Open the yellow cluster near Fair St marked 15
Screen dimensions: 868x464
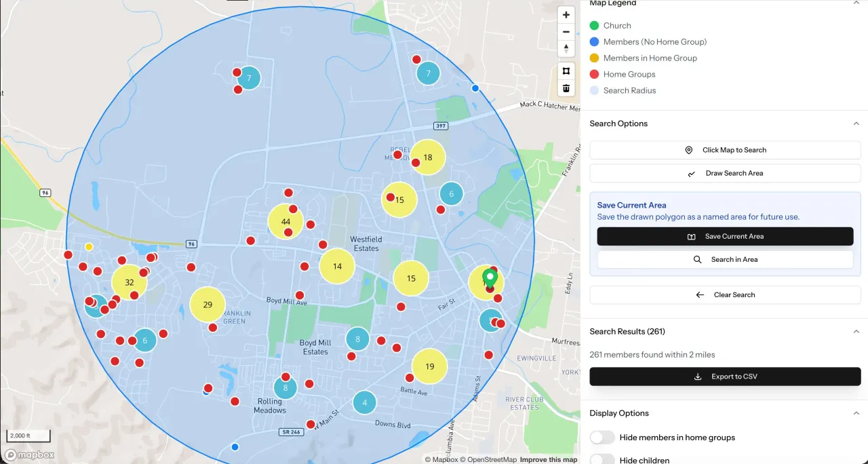click(x=411, y=278)
